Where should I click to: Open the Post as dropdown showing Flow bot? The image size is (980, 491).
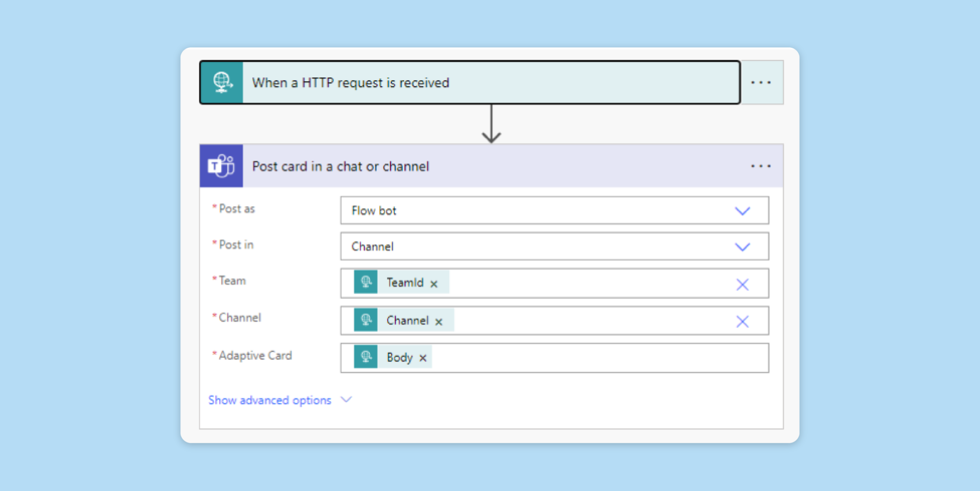coord(742,210)
